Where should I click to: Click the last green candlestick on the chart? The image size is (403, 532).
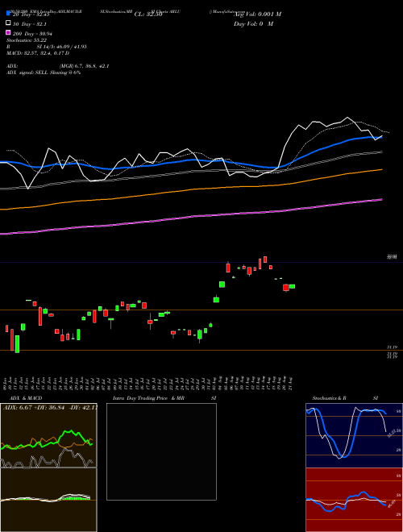point(292,287)
